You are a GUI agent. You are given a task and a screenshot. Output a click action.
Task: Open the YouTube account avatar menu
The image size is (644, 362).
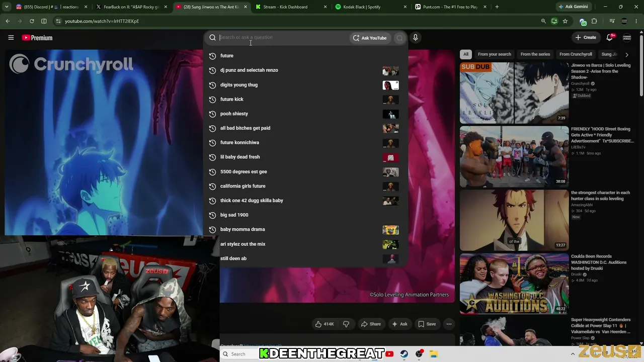click(x=627, y=38)
